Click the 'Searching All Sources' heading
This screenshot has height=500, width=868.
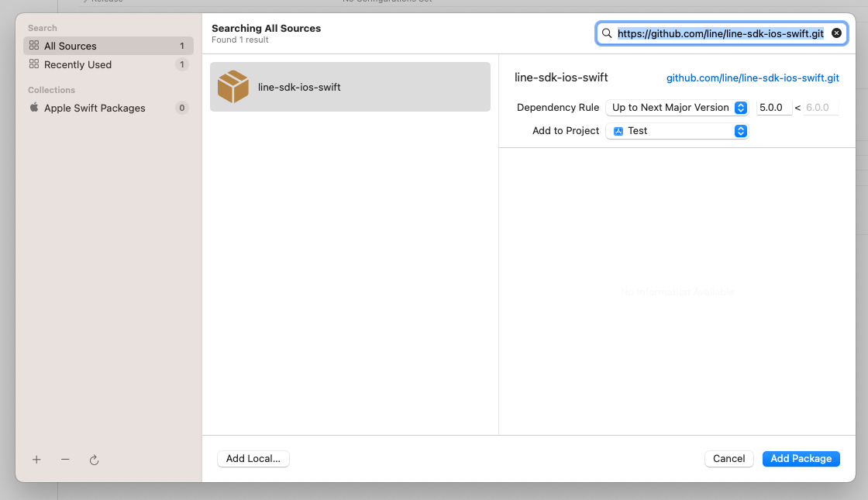pyautogui.click(x=267, y=28)
